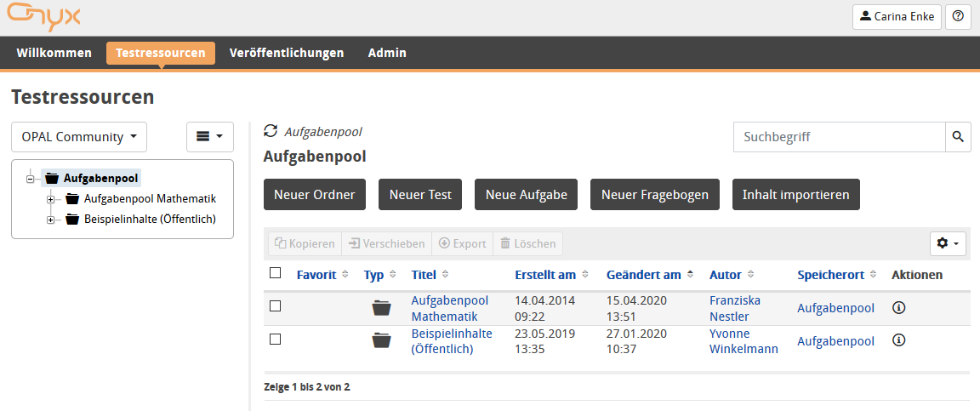Click the Löschen toolbar button

click(x=528, y=244)
